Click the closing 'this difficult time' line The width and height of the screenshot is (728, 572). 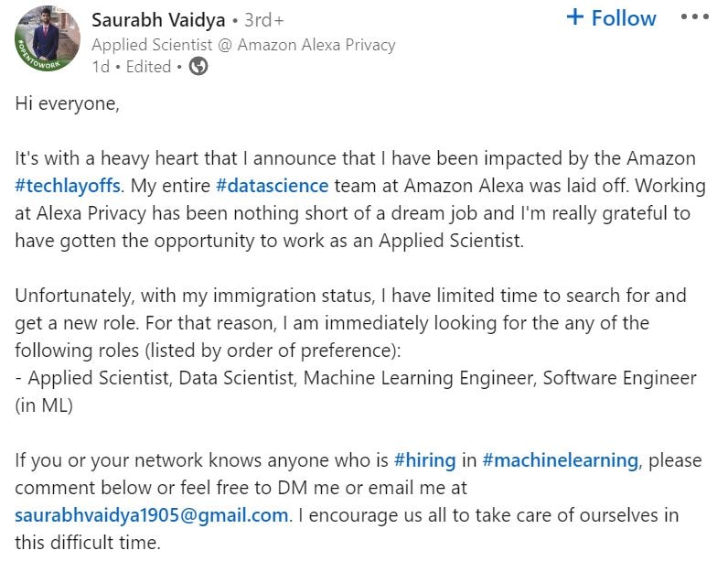[88, 543]
